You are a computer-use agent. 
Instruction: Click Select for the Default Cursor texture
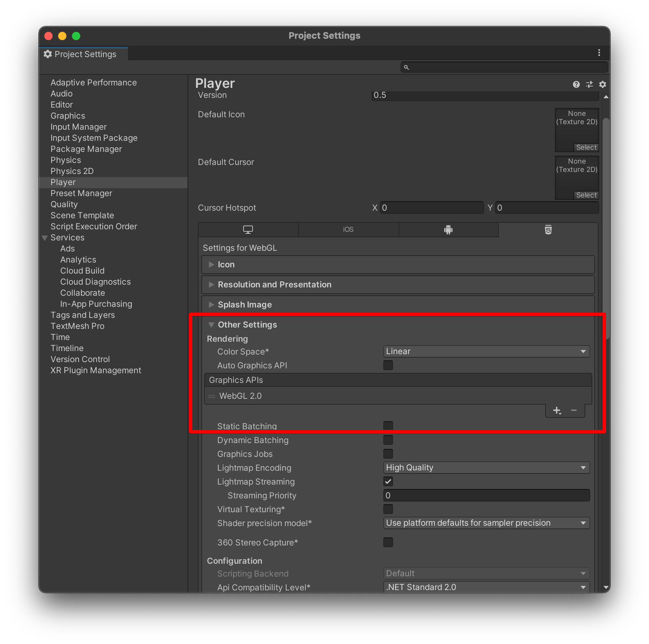(x=586, y=195)
